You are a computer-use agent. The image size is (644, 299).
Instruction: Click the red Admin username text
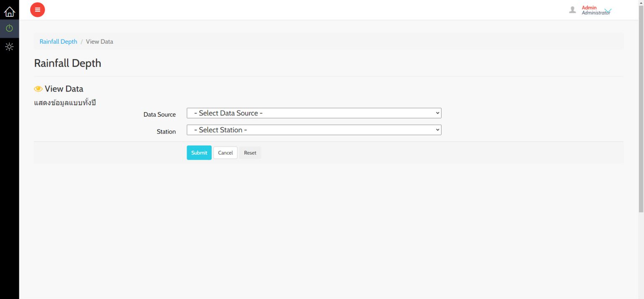(x=589, y=8)
